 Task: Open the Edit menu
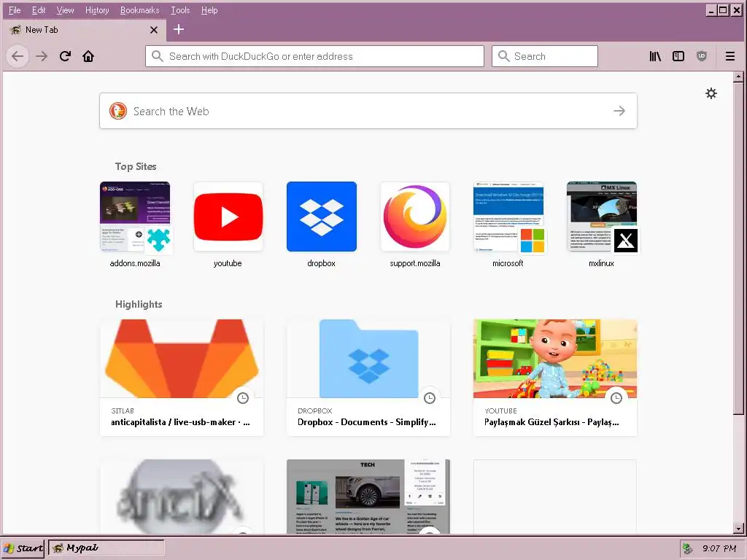[x=39, y=10]
